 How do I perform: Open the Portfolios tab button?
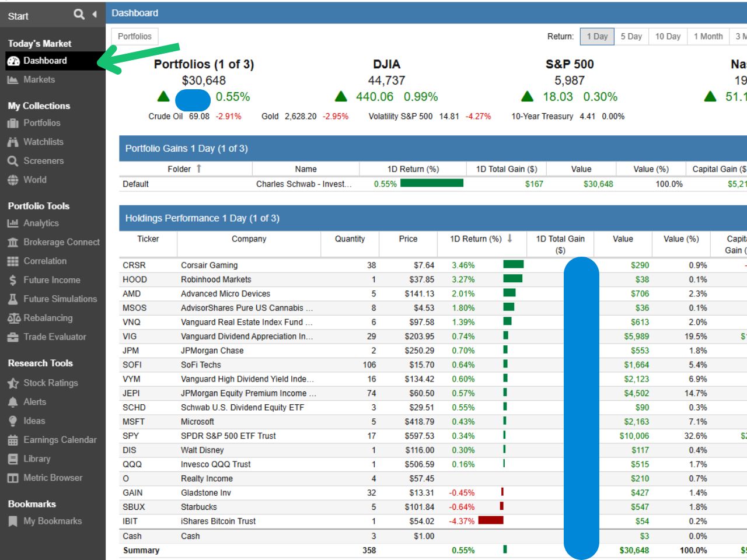135,36
